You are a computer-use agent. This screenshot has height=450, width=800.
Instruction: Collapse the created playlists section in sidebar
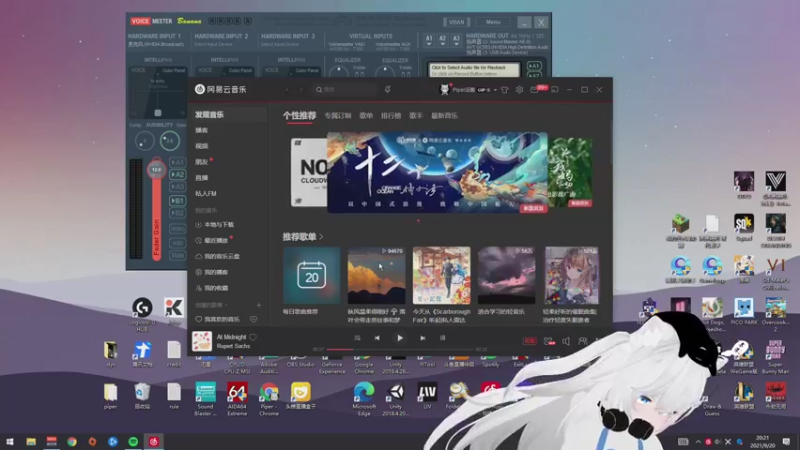(x=226, y=305)
